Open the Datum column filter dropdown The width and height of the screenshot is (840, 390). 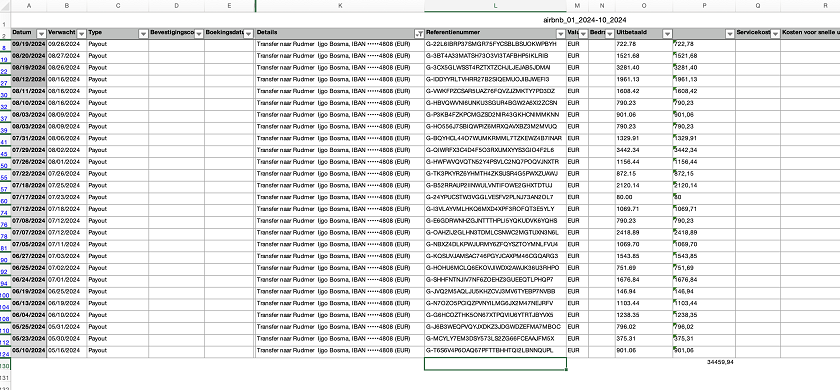pos(41,33)
